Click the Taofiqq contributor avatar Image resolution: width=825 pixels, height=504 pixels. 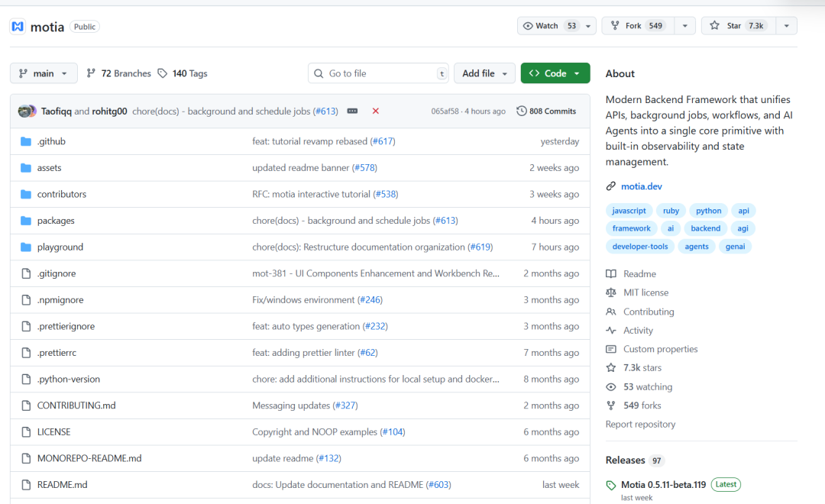[x=26, y=111]
